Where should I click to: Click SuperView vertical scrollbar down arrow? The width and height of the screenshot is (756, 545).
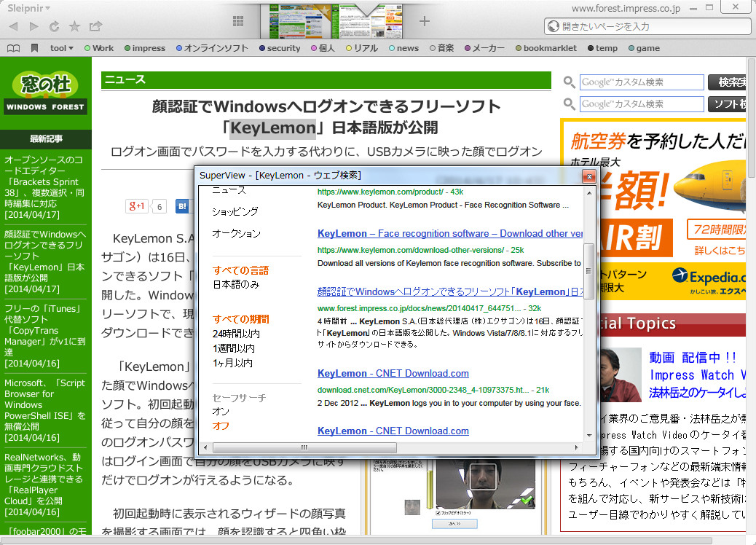pos(589,436)
